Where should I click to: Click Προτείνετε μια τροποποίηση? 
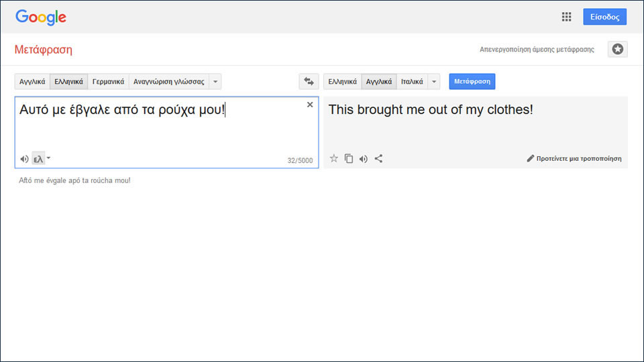tap(574, 158)
